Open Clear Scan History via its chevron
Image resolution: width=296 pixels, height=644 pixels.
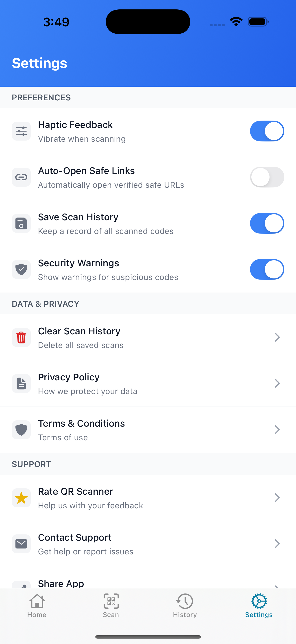click(277, 337)
